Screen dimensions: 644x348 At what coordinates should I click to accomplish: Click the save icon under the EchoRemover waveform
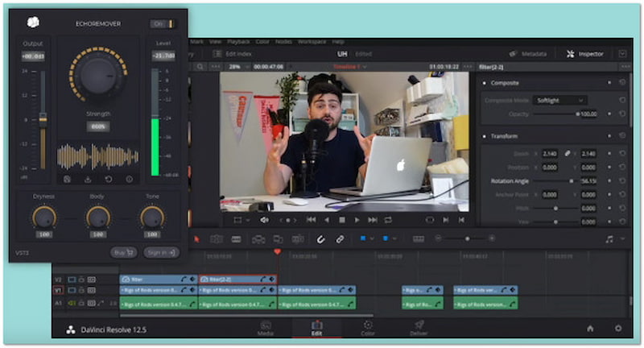pos(68,179)
